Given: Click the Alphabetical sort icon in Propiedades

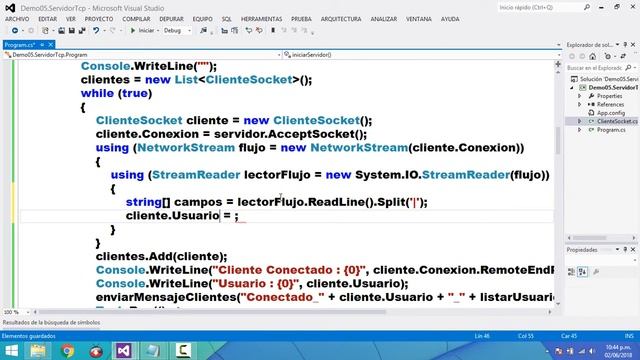Looking at the screenshot, I should 582,272.
